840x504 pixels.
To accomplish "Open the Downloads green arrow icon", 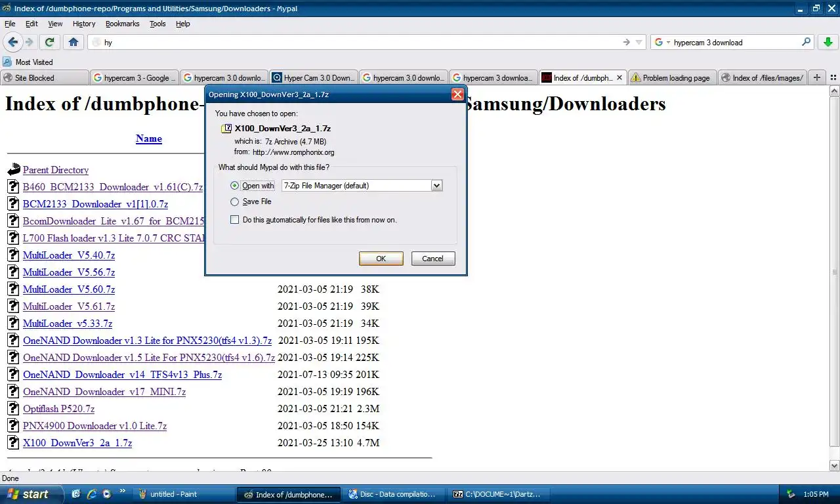I will (827, 42).
